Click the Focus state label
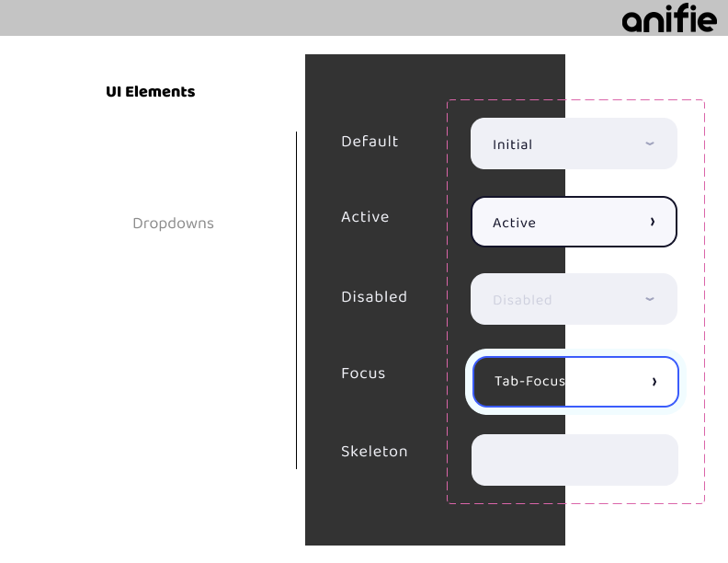Viewport: 728px width, 563px height. (363, 373)
